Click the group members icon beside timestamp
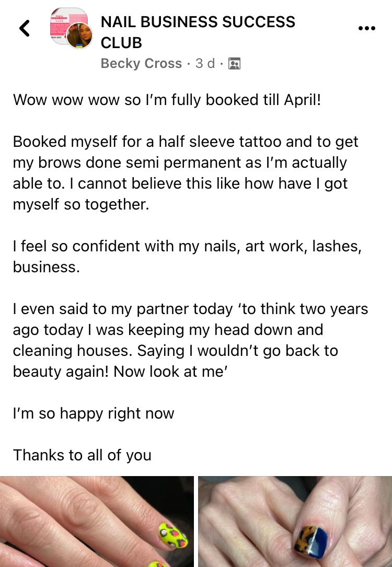 click(234, 64)
